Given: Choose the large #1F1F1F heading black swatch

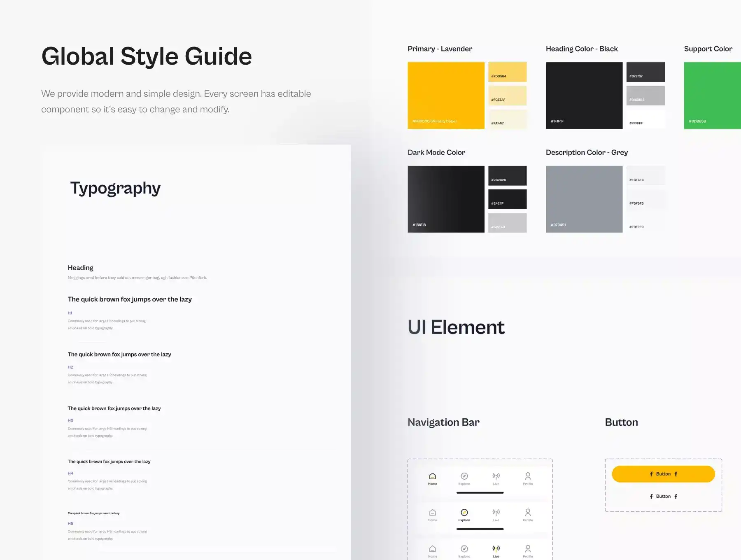Looking at the screenshot, I should [x=584, y=96].
